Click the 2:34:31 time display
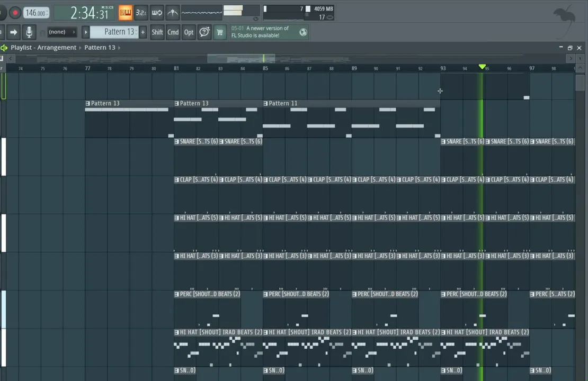588x381 pixels. click(x=84, y=13)
